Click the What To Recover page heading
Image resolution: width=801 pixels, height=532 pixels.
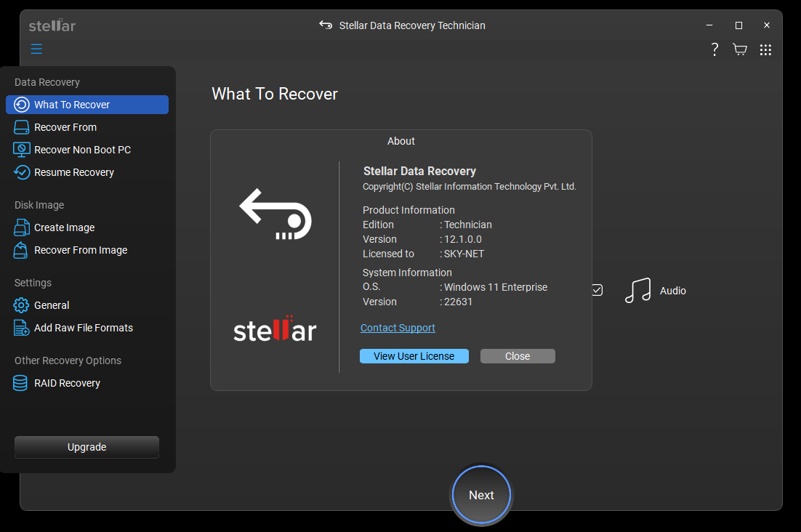point(275,94)
